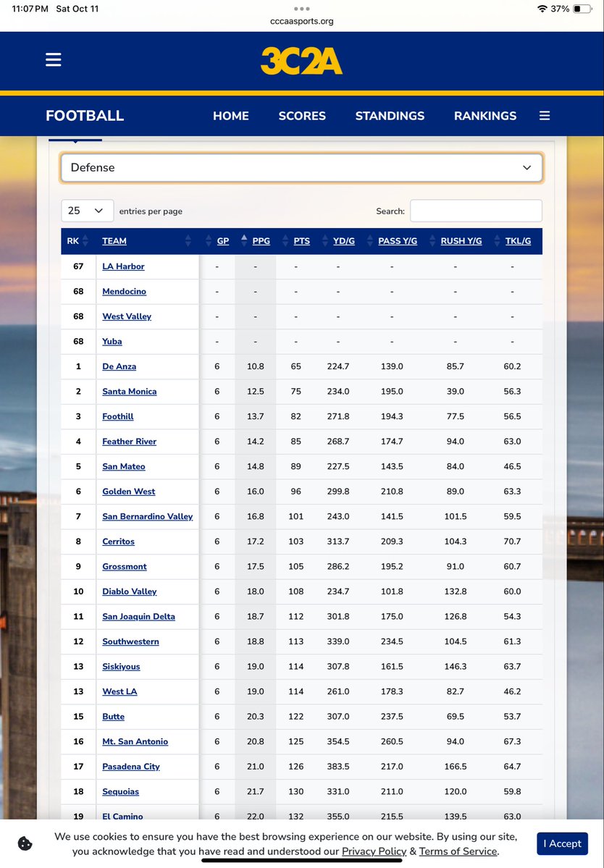Select the FOOTBALL section title
604x868 pixels.
click(85, 116)
